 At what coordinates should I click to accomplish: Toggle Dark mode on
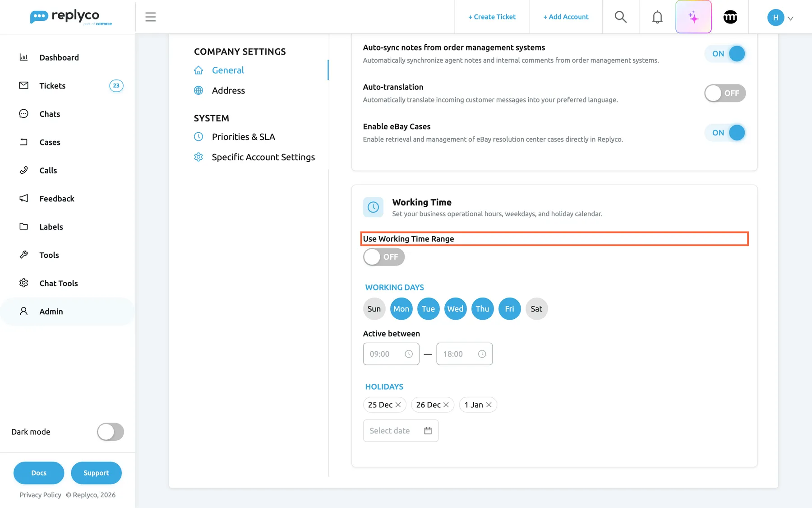click(x=111, y=432)
